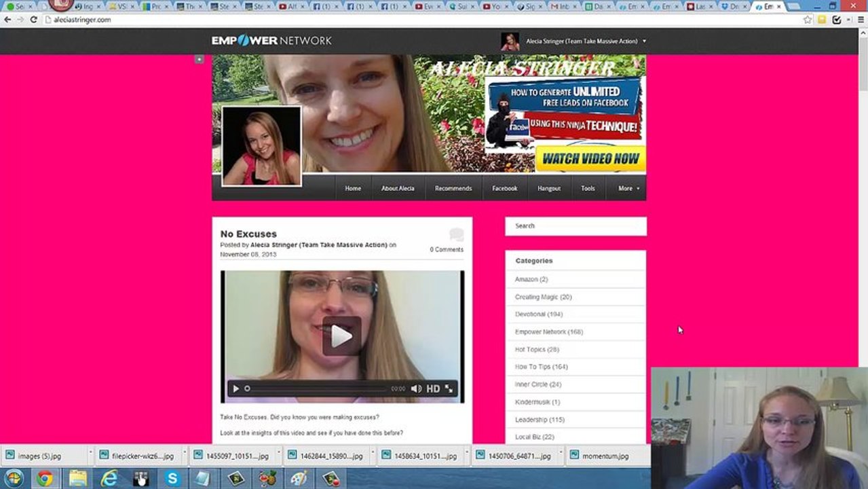Open the No Excuses post title
868x489 pixels.
point(248,234)
